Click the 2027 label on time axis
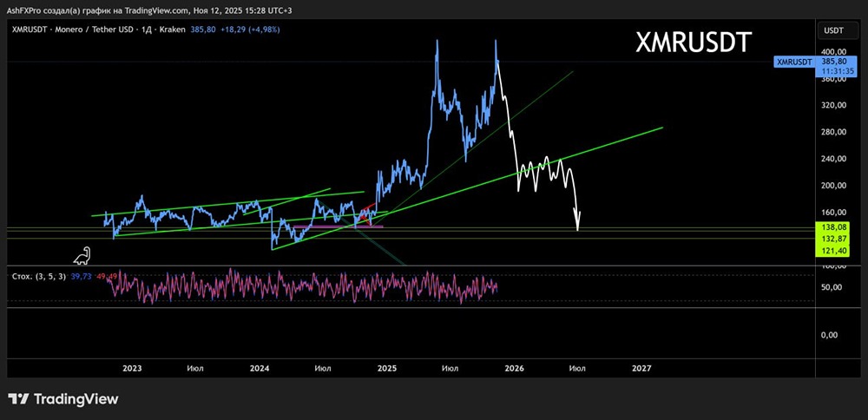868x420 pixels. [x=641, y=369]
